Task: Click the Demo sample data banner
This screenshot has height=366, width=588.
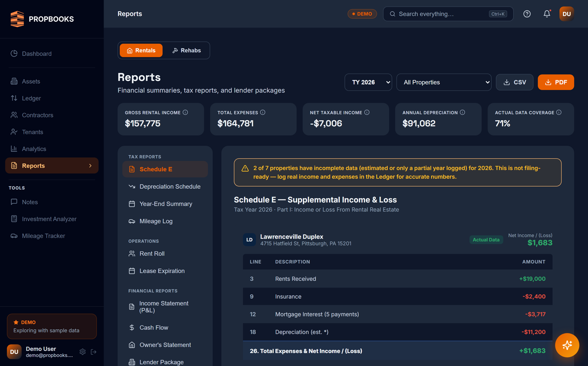Action: (x=52, y=326)
